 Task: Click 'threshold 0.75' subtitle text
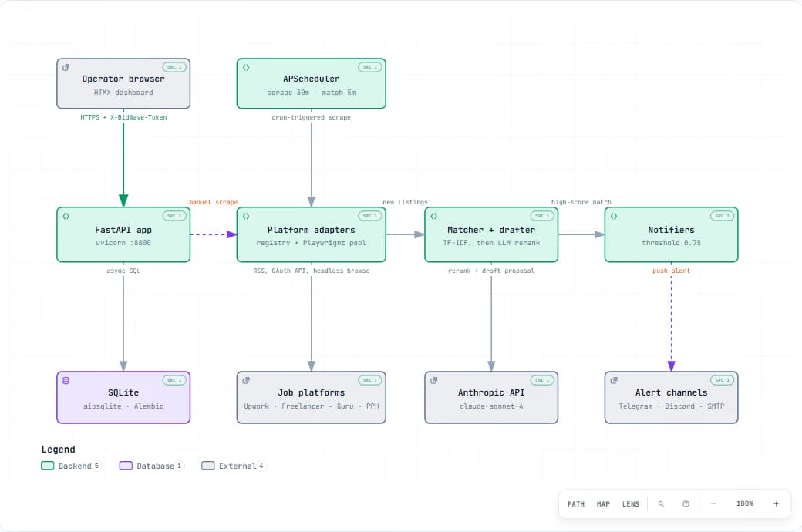671,243
